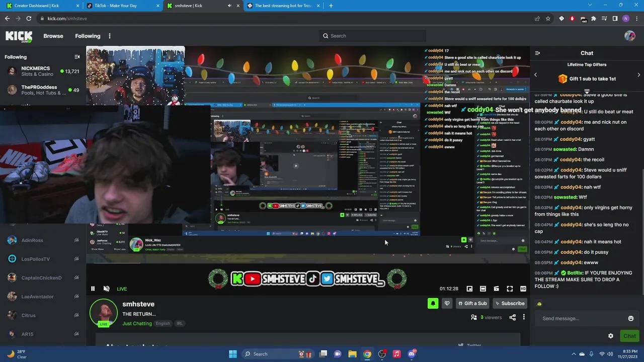644x362 pixels.
Task: Open the Browse menu in the navbar
Action: click(53, 36)
